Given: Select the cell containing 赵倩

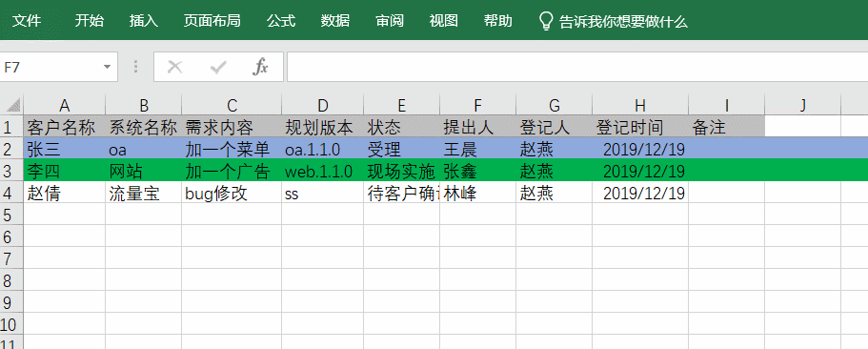Looking at the screenshot, I should [64, 193].
